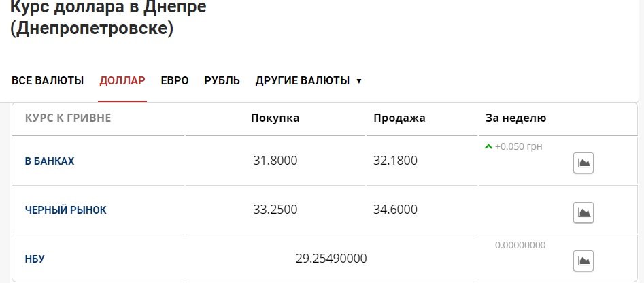Click the Покупка column header
Screen dimensions: 644x283
click(x=275, y=118)
